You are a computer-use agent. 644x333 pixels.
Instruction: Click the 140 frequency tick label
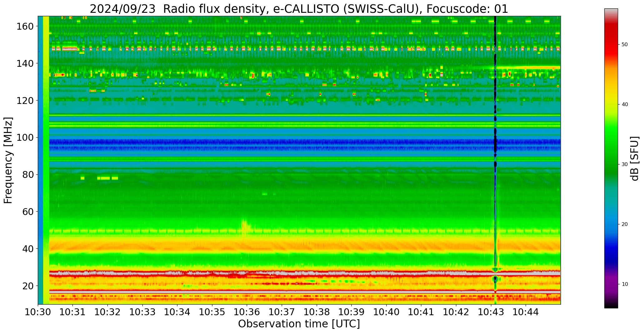[x=25, y=64]
